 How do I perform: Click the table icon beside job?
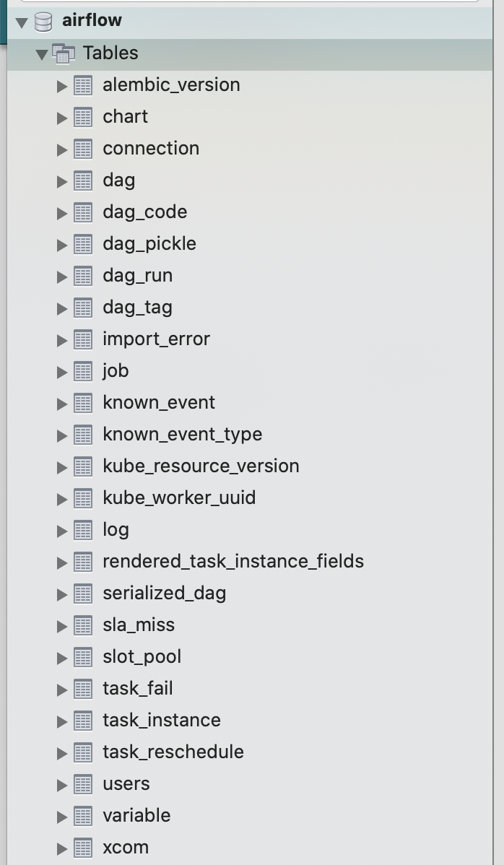tap(83, 371)
